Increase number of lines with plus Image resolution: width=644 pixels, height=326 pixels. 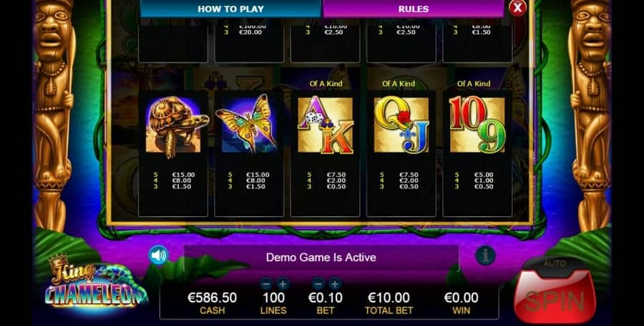pyautogui.click(x=283, y=283)
